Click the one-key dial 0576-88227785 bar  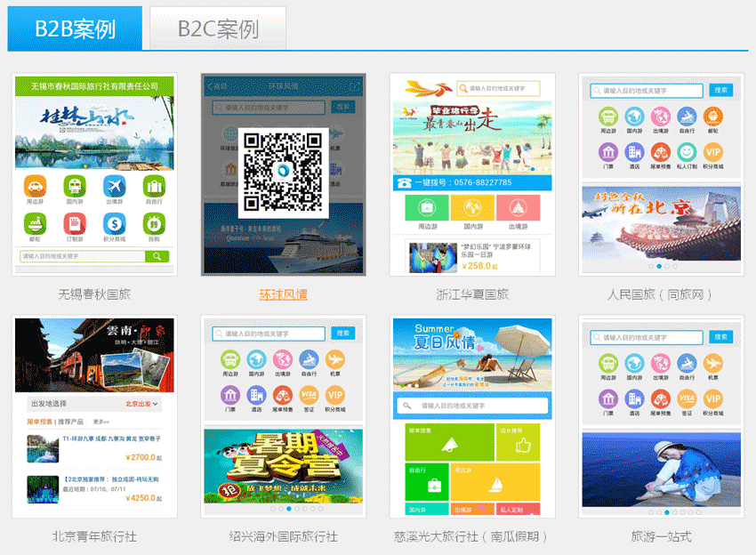pos(472,182)
